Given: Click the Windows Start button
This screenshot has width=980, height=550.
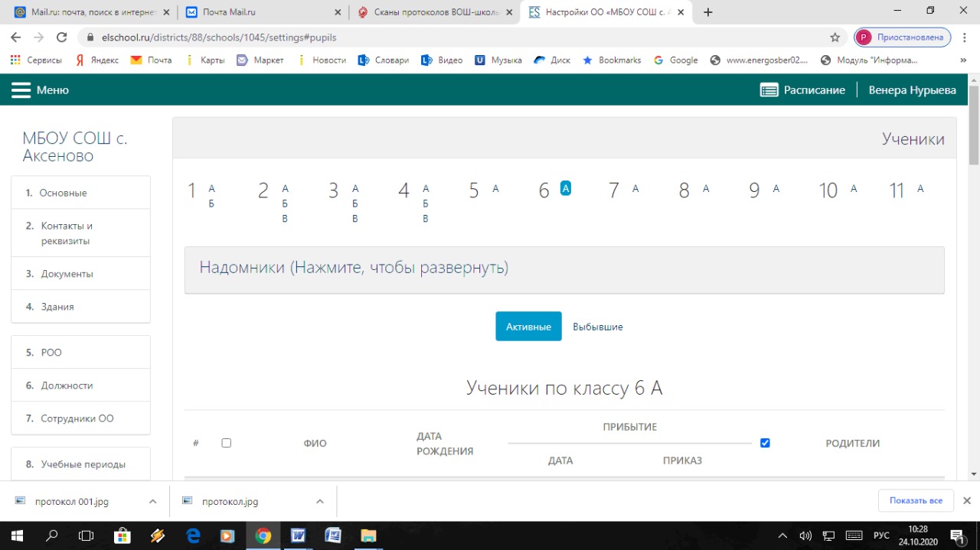Looking at the screenshot, I should click(x=16, y=535).
